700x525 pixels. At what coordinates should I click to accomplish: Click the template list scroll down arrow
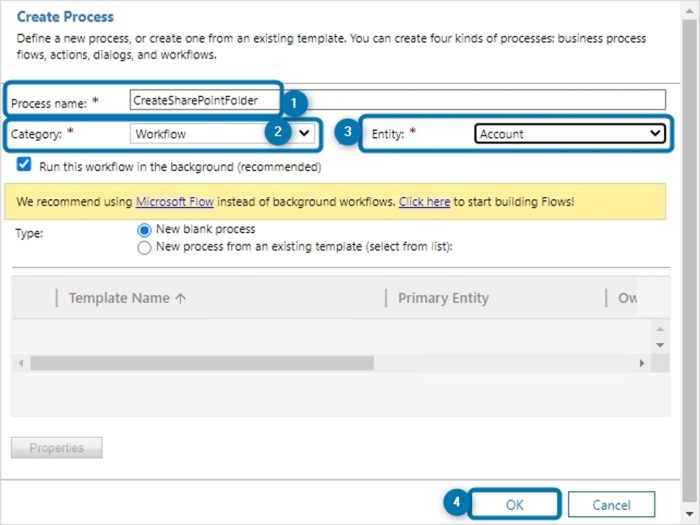659,345
